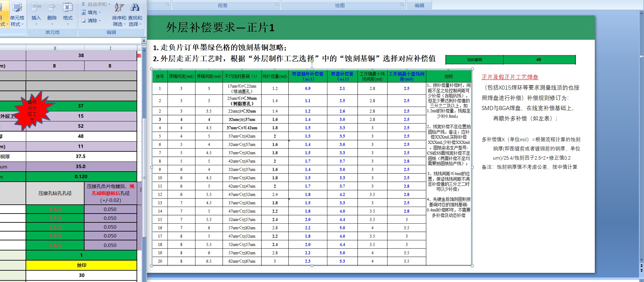Click the 绘图 group label in PowerPoint ribbon
This screenshot has height=282, width=644.
[340, 5]
